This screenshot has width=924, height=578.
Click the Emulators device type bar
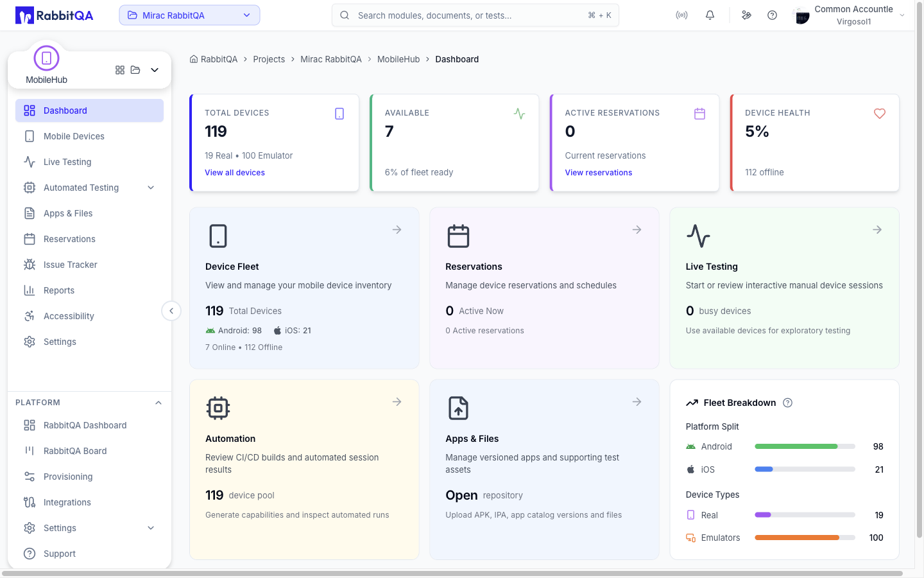click(805, 538)
